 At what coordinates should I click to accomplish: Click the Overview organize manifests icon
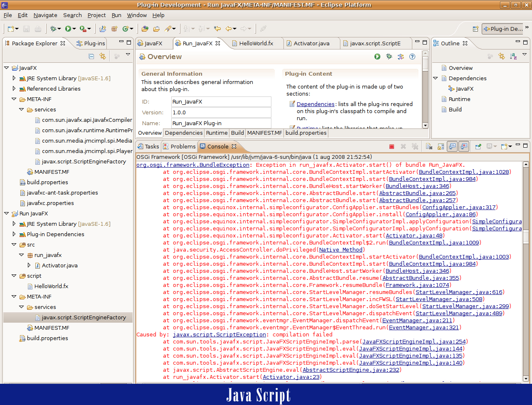[401, 57]
